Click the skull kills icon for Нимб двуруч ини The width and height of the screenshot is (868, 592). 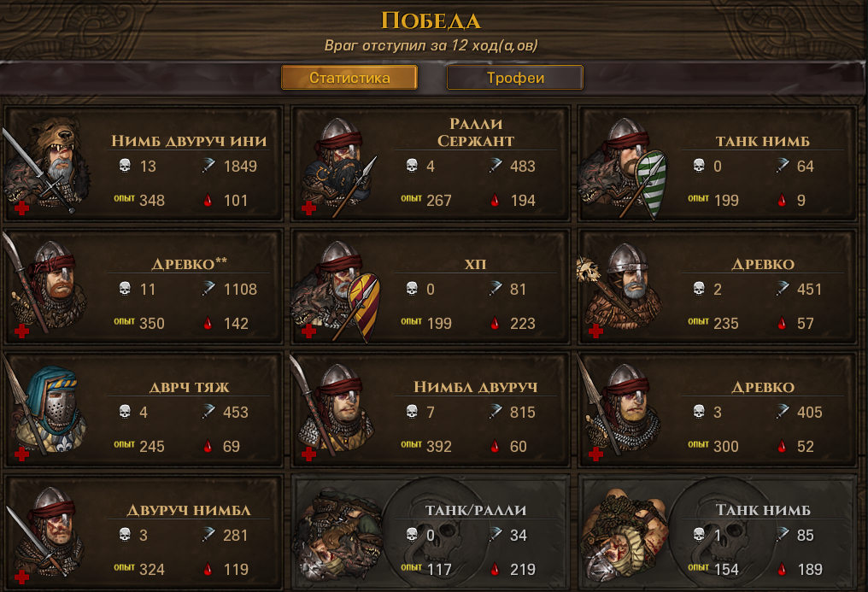tap(125, 166)
